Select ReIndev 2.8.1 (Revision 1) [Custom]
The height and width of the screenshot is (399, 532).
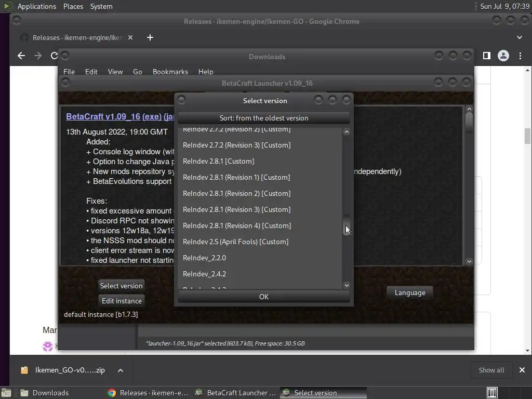260,178
